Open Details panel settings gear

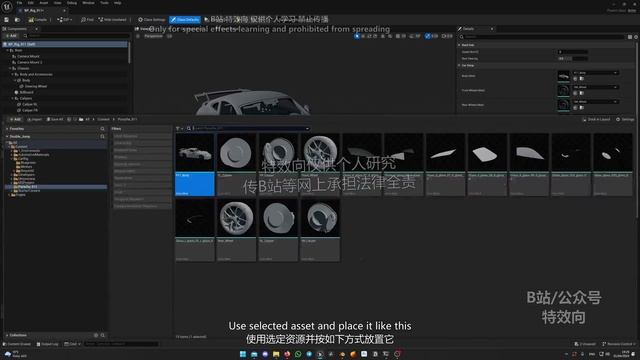636,37
